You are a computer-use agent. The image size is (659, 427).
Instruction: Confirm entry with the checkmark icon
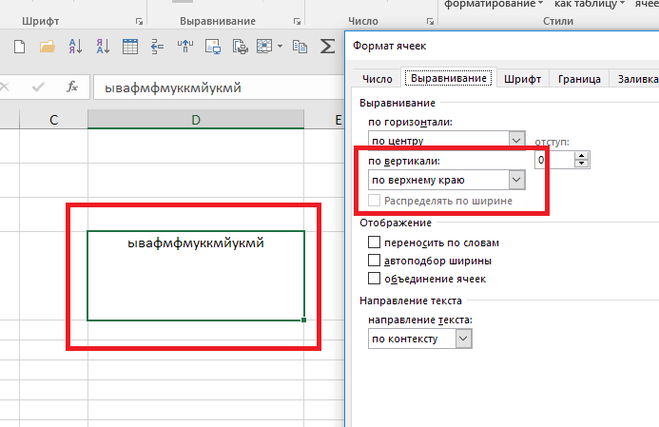pos(38,87)
